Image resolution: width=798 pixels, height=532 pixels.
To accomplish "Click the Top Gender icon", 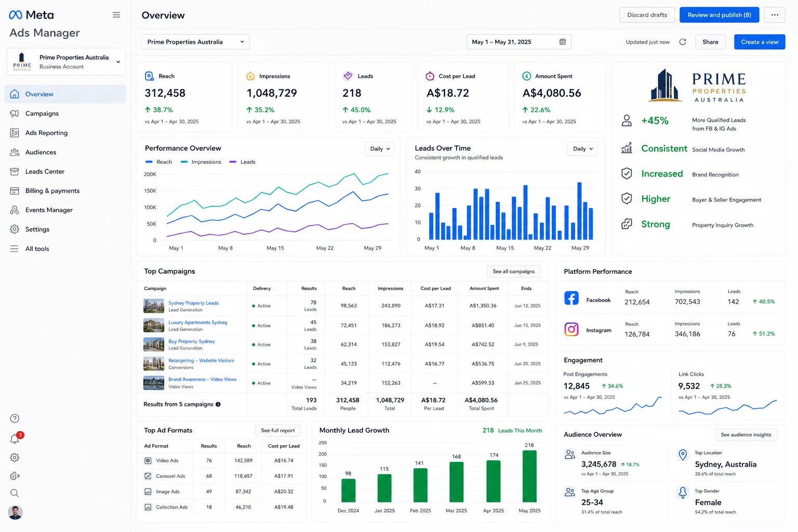I will [683, 493].
